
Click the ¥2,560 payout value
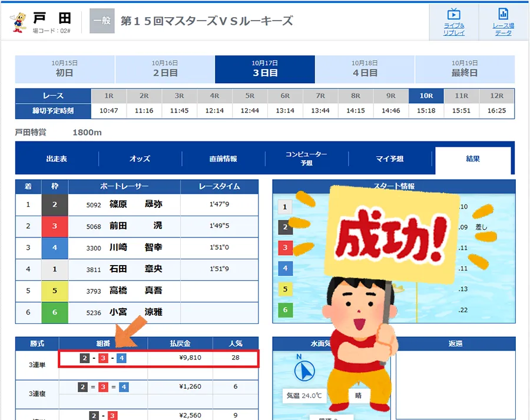click(x=190, y=415)
